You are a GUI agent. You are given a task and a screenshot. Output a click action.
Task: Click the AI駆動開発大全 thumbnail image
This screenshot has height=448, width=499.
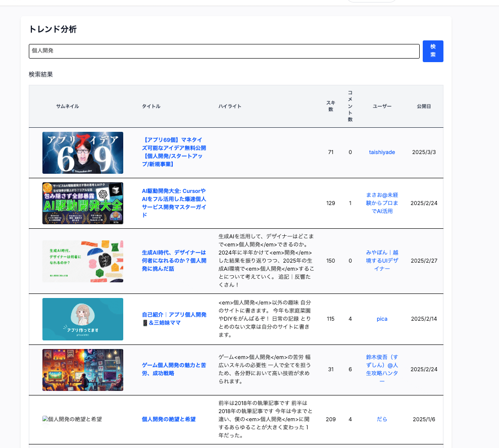point(82,203)
